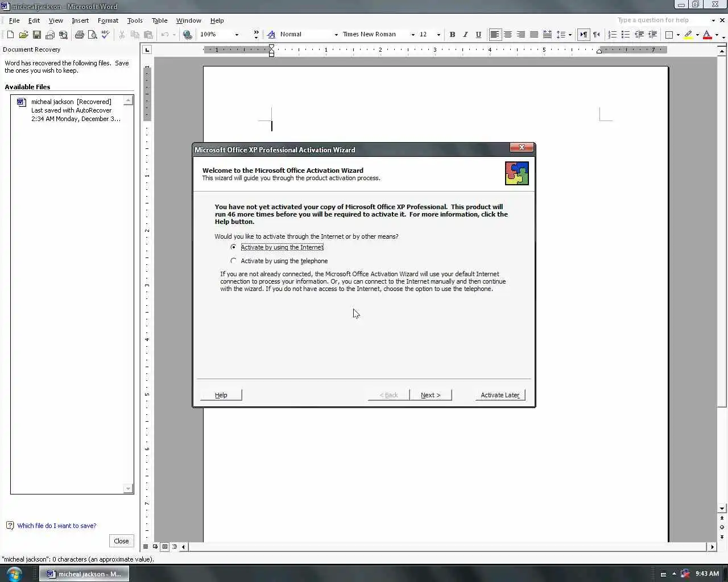
Task: Click the Distributed alignment icon
Action: (x=547, y=35)
